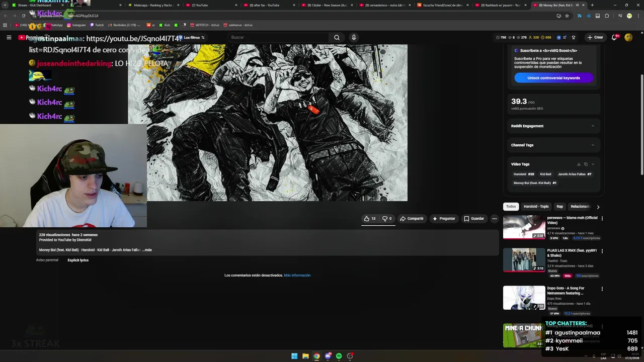
Task: Open options for Dopo Goto video
Action: tap(602, 289)
